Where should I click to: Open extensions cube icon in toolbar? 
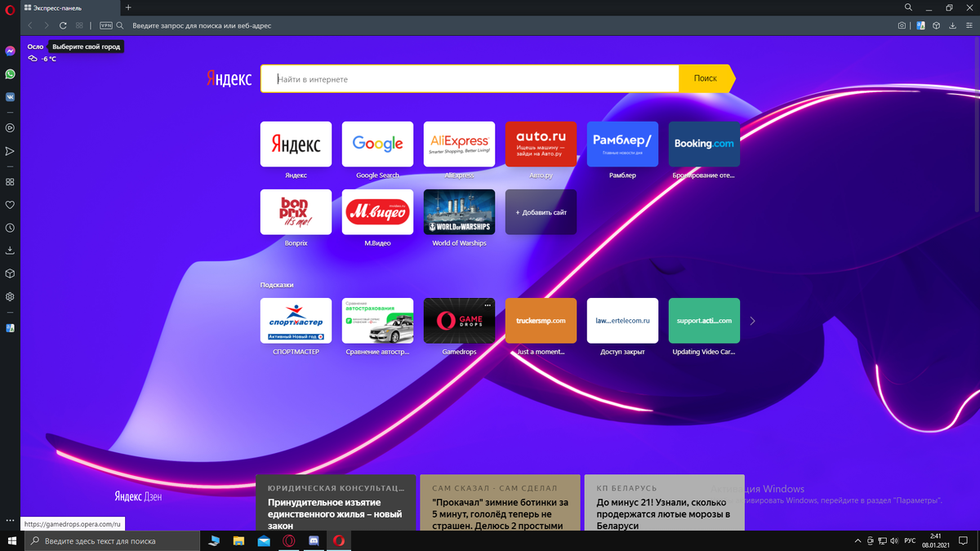[937, 25]
